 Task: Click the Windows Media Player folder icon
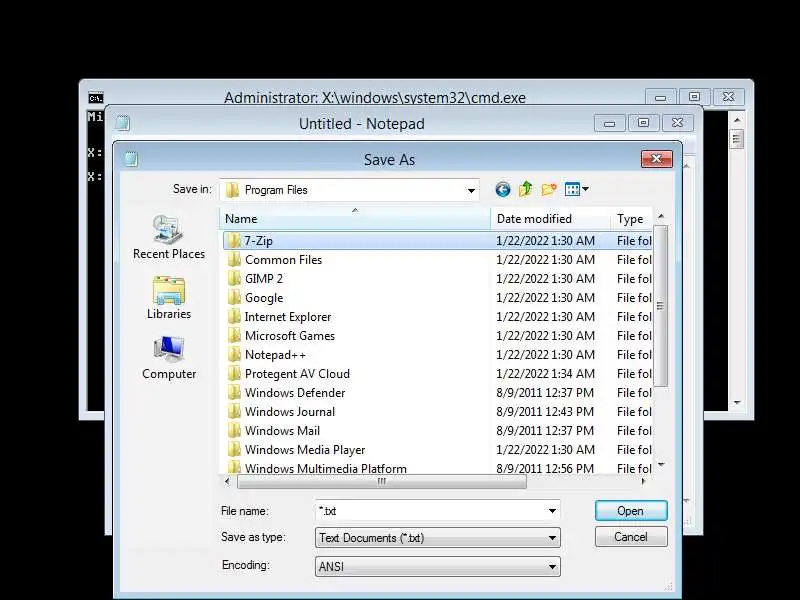click(234, 450)
